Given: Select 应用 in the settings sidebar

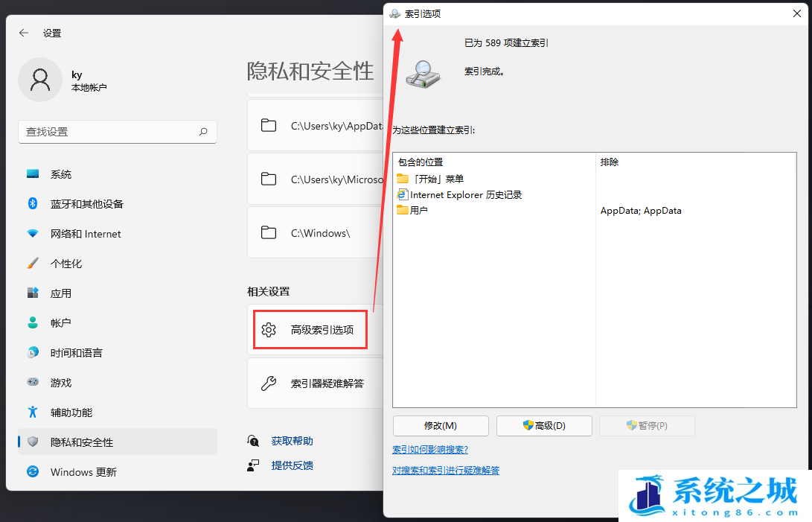Looking at the screenshot, I should point(118,293).
